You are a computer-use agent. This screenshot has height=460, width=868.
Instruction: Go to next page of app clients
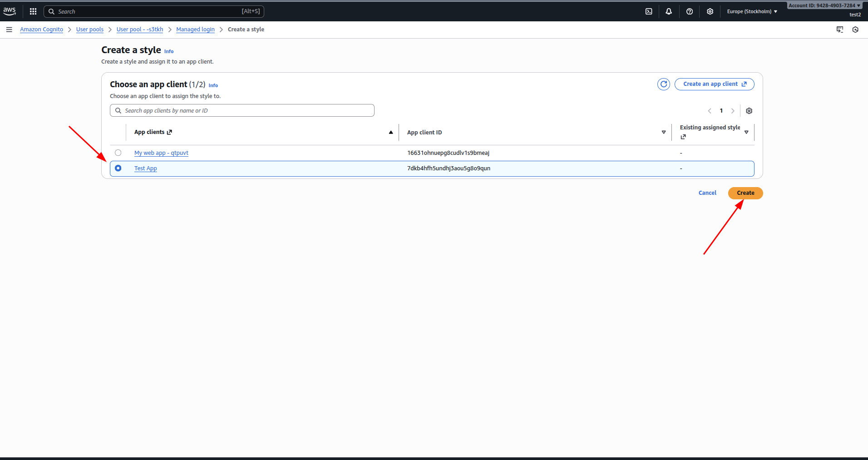733,111
